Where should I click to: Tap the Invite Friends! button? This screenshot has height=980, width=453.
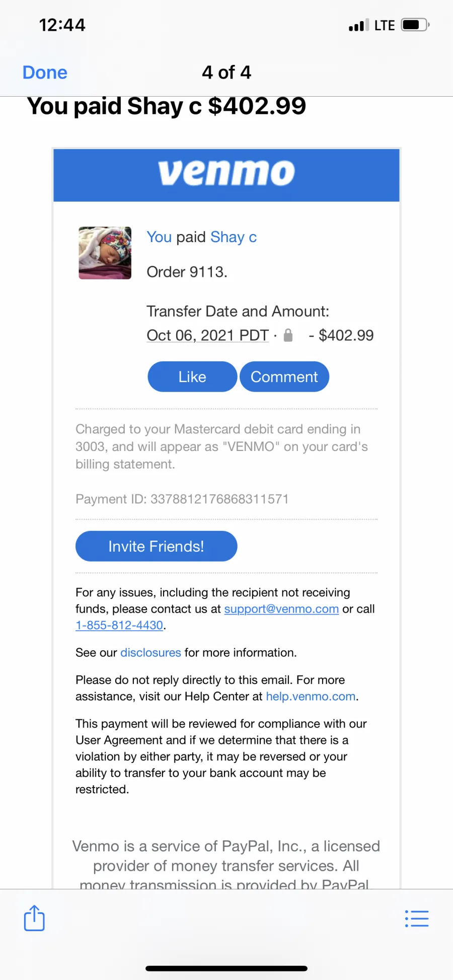(x=156, y=546)
